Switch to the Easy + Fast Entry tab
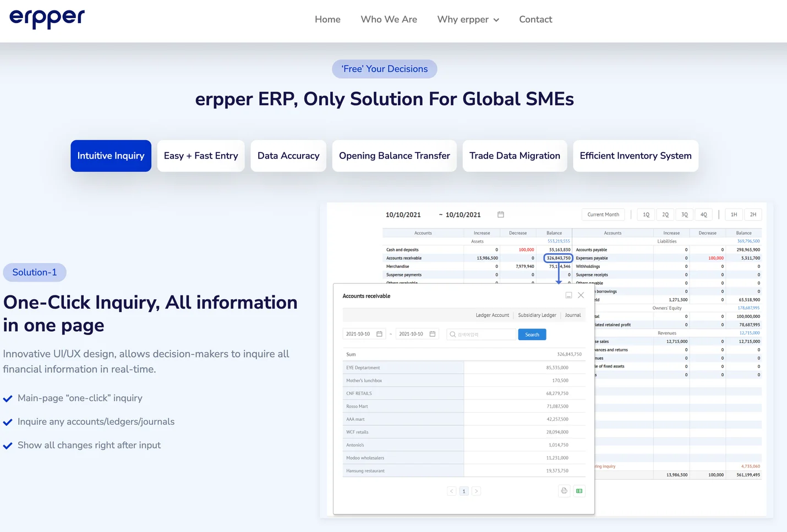This screenshot has width=787, height=532. point(201,156)
